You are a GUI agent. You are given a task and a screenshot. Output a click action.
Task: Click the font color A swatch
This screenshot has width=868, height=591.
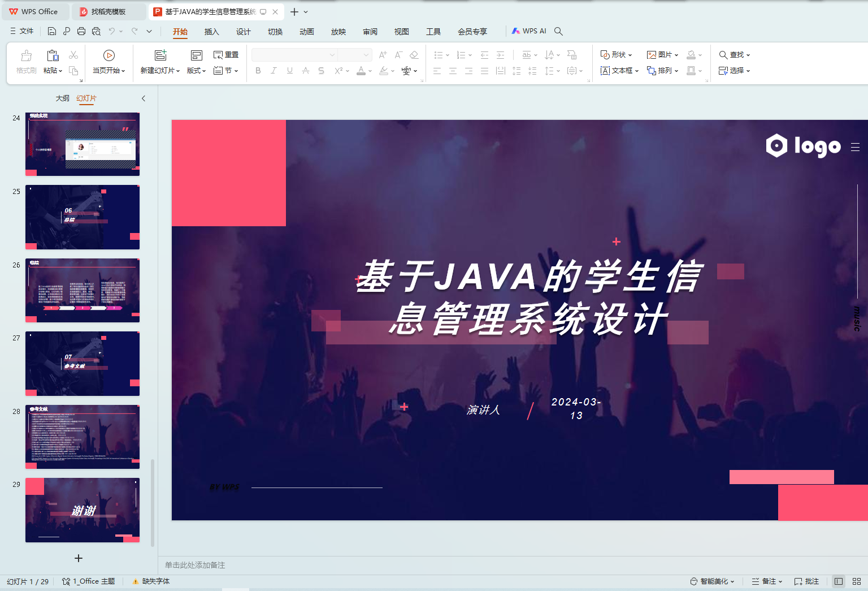coord(361,71)
